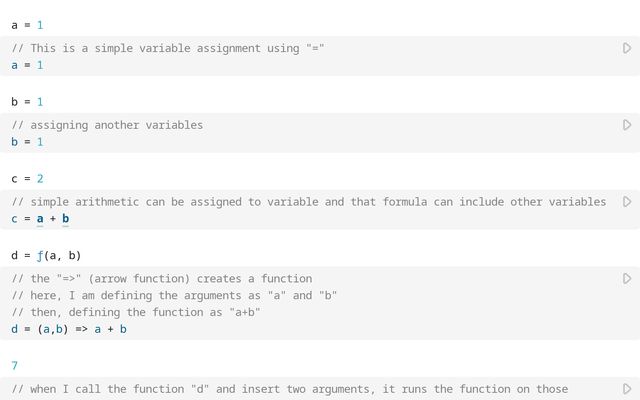Place cursor in "a = 1" code line
This screenshot has width=640, height=400.
pos(27,65)
